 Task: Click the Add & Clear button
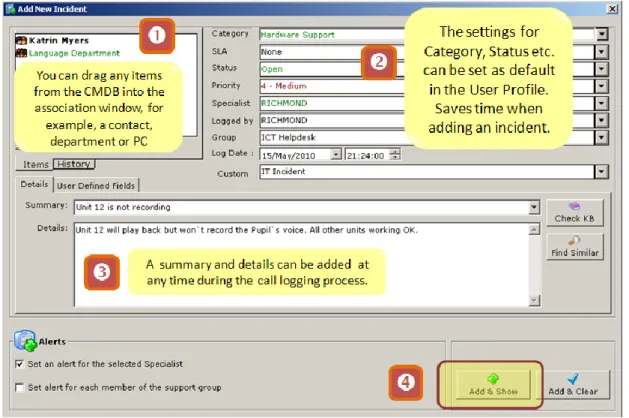[x=573, y=385]
